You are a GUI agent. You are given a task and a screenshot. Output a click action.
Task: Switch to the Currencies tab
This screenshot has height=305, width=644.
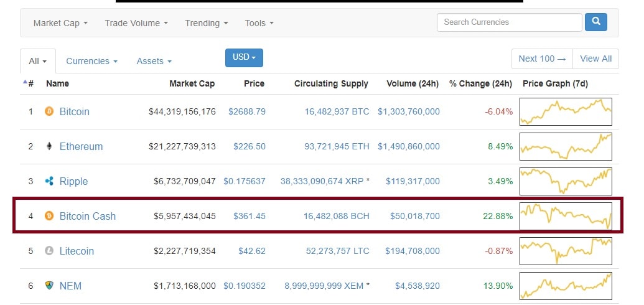91,61
